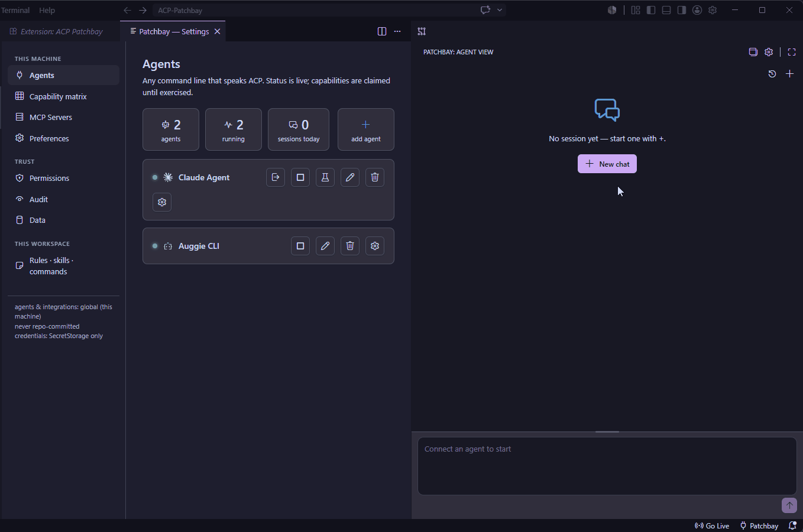Open Manage gear in title bar
The height and width of the screenshot is (532, 803).
point(713,10)
